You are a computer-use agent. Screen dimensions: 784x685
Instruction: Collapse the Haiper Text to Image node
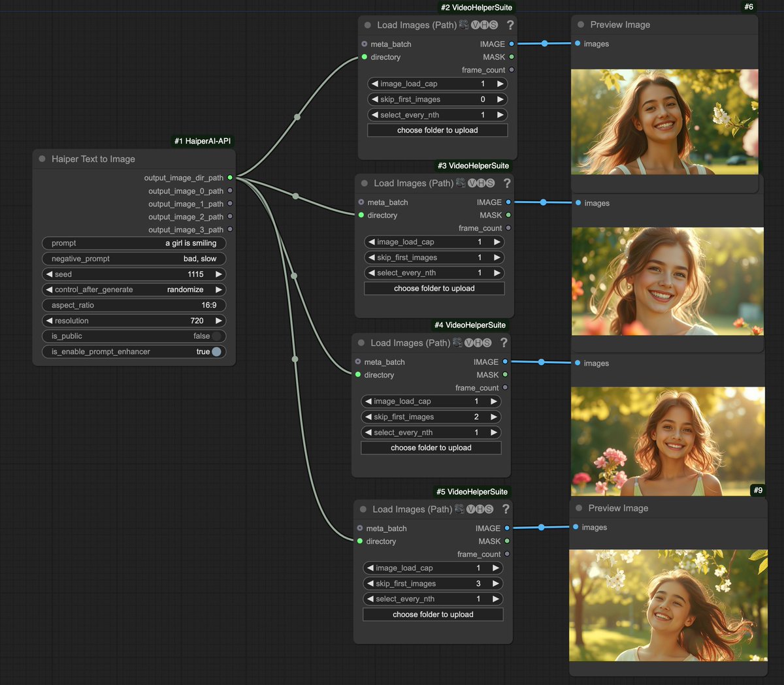[x=42, y=159]
